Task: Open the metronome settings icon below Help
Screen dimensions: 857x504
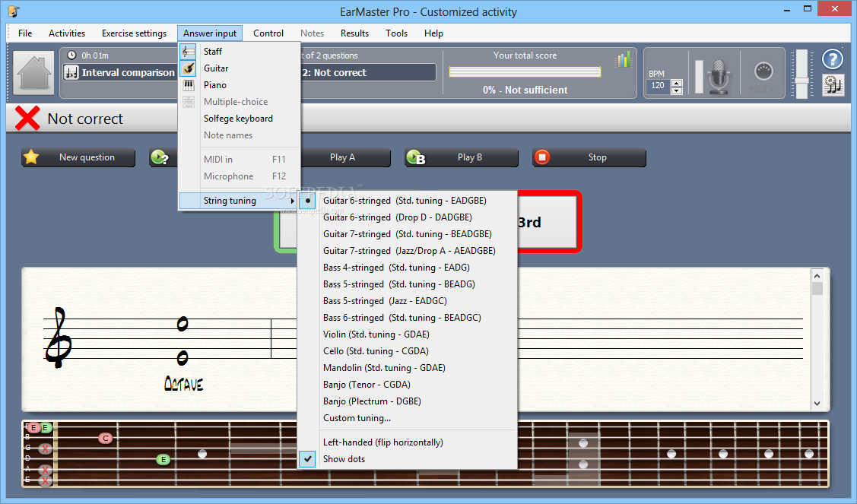Action: click(x=833, y=84)
